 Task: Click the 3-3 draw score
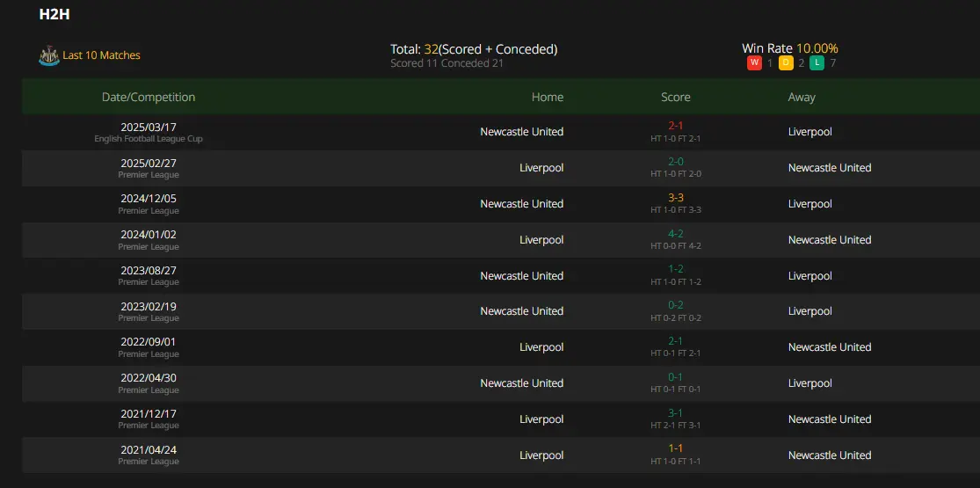point(676,198)
